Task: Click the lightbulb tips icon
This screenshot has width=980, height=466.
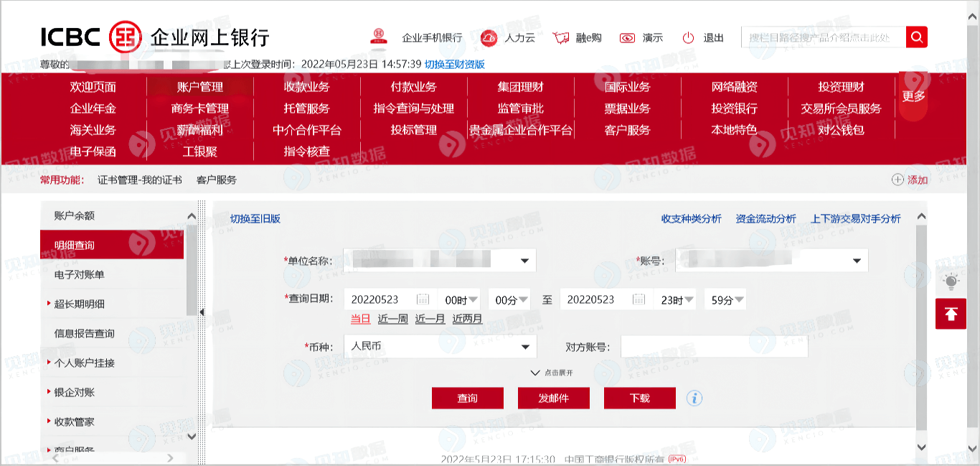Action: point(951,281)
